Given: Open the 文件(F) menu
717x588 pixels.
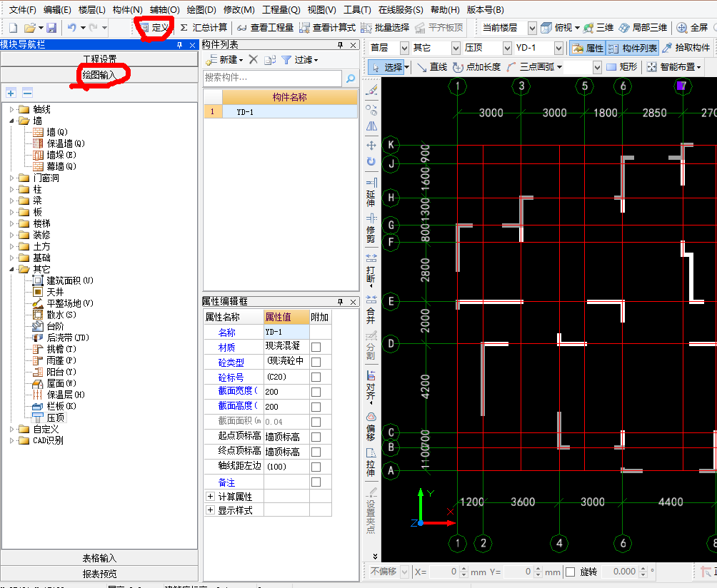Looking at the screenshot, I should (x=22, y=9).
